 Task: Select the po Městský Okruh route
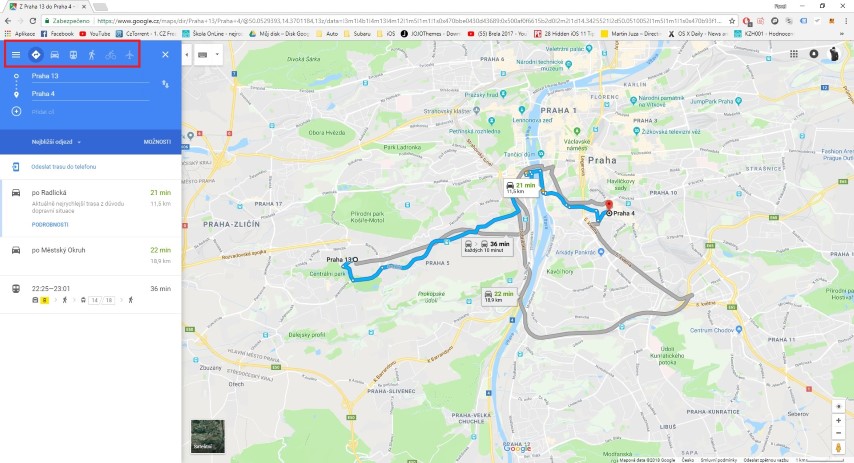[90, 256]
